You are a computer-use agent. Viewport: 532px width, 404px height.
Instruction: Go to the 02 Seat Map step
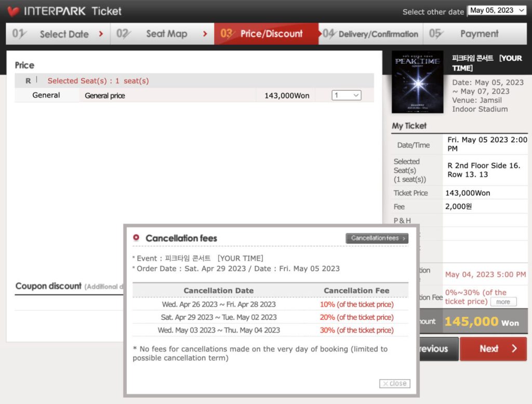pos(162,34)
